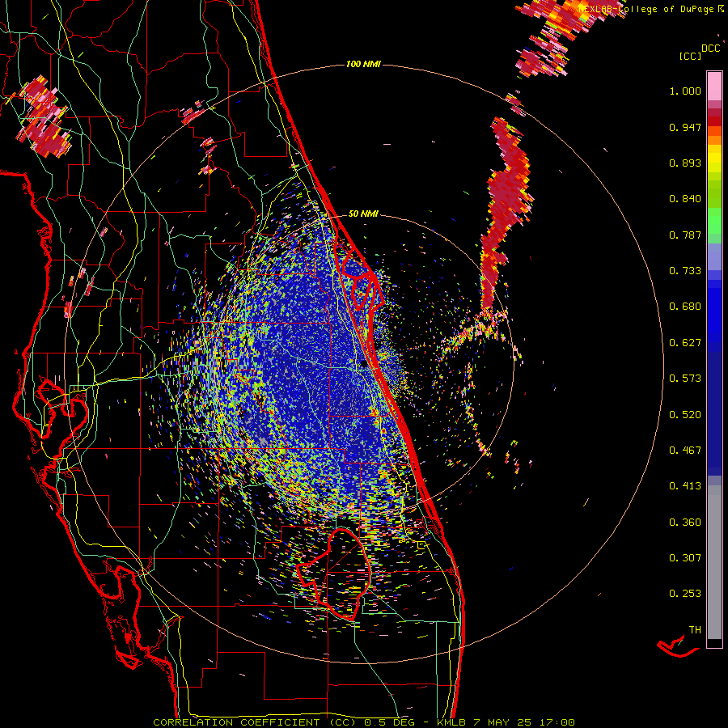Viewport: 728px width, 728px height.
Task: Click the 0.520 color scale value
Action: point(685,415)
